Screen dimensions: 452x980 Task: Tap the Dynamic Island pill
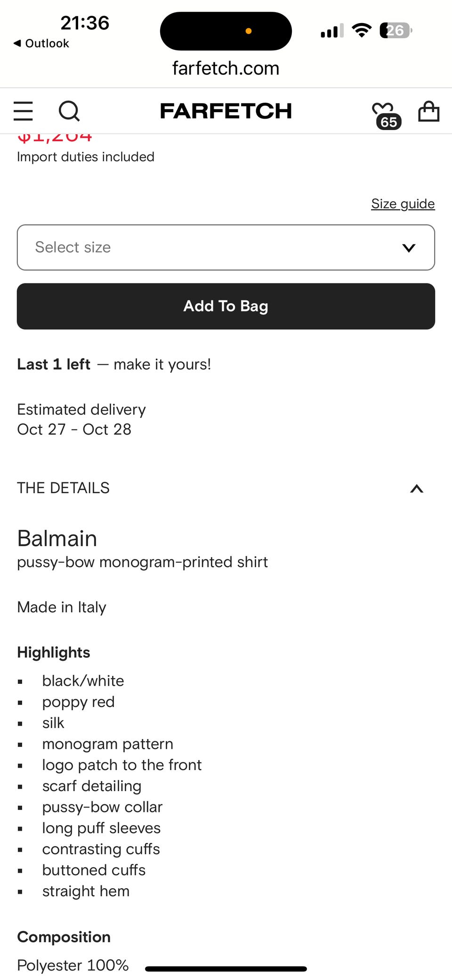click(226, 31)
